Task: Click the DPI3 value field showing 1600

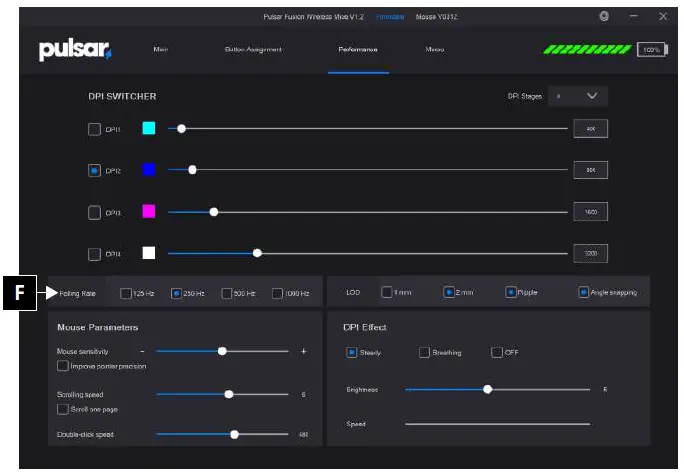Action: click(591, 212)
